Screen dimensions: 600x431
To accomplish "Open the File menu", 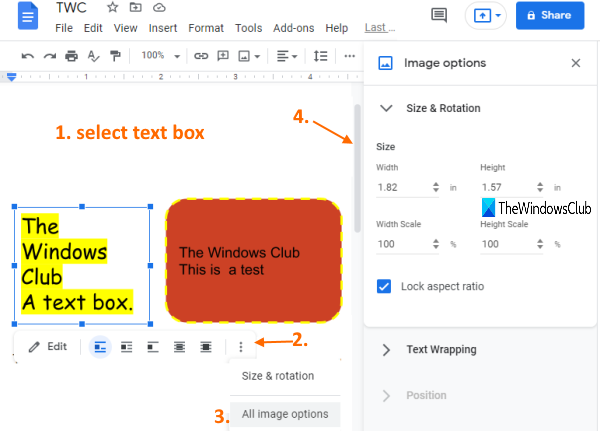I will tap(64, 28).
